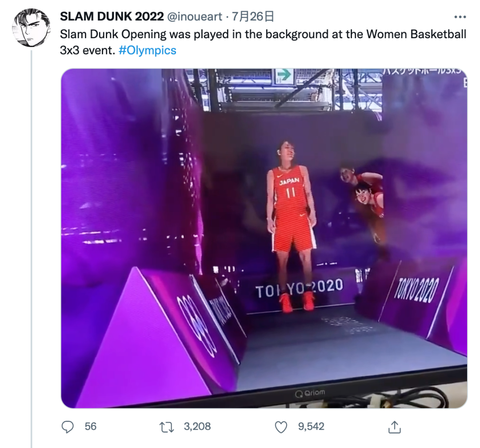Open the tweet's 7月26日 date permalink
Image resolution: width=480 pixels, height=448 pixels.
252,16
